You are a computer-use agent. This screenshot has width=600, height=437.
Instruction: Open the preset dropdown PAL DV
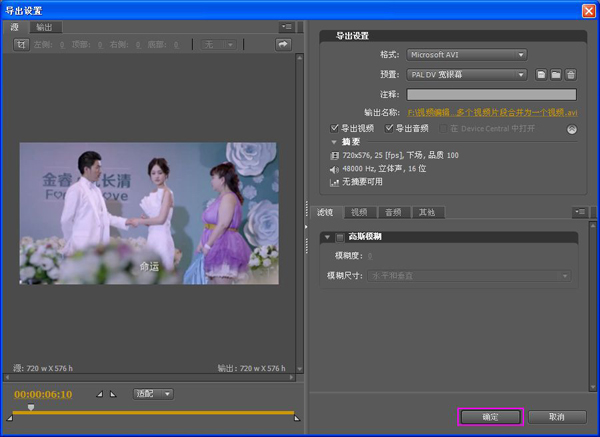(x=466, y=75)
